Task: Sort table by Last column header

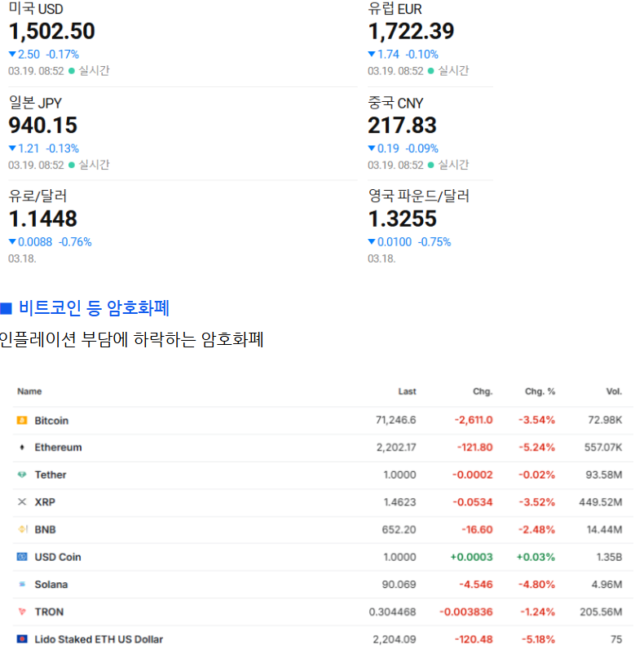Action: 407,391
